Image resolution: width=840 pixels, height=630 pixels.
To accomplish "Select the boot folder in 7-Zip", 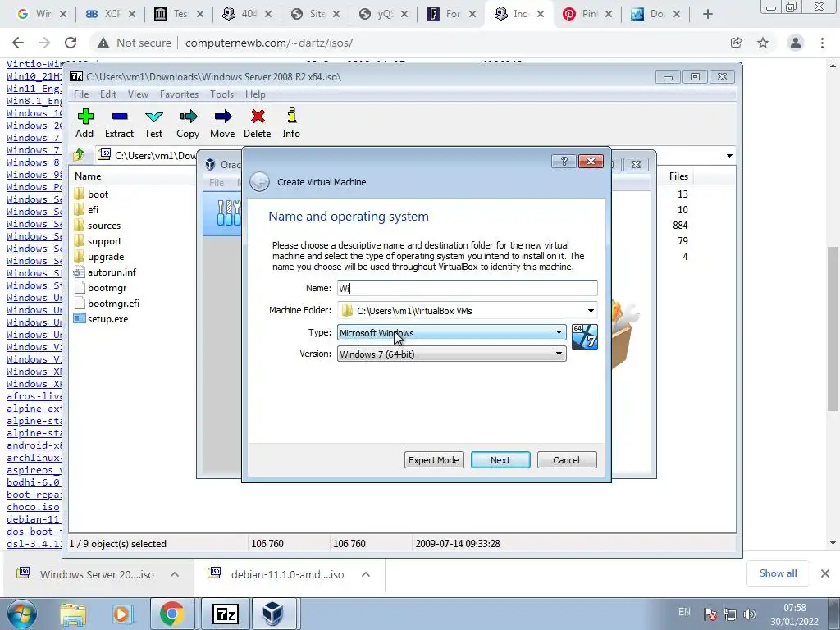I will [x=98, y=194].
